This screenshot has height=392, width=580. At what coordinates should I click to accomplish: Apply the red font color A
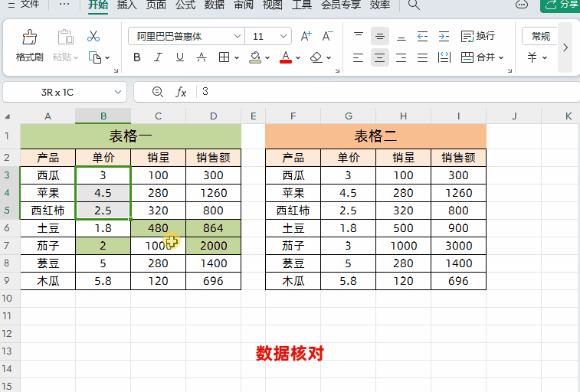tap(286, 57)
